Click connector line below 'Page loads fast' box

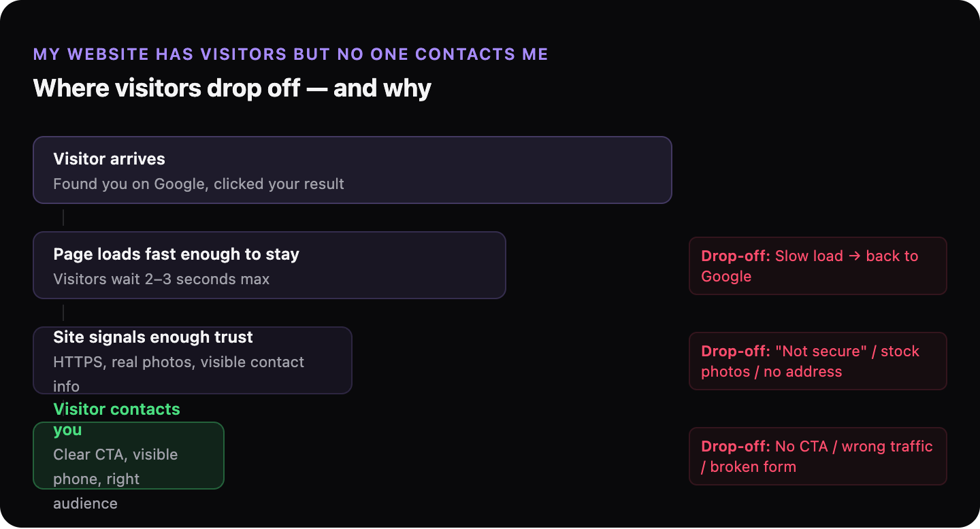[x=63, y=313]
